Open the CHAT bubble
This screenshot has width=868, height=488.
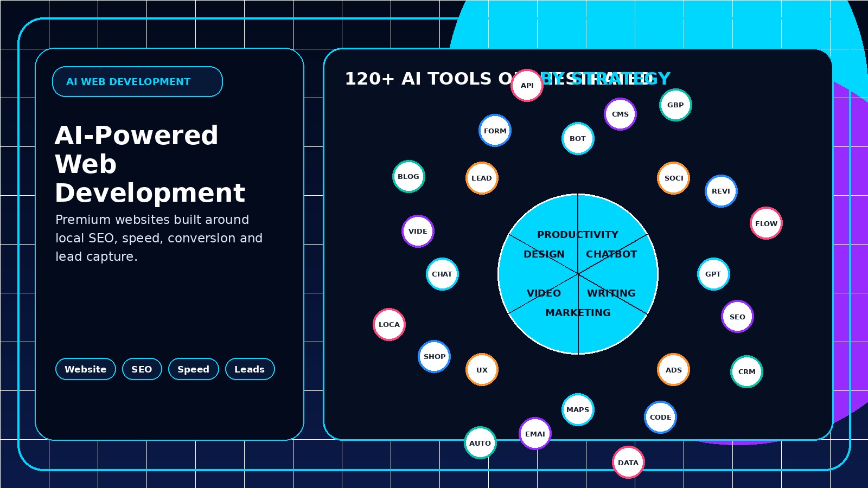click(442, 274)
